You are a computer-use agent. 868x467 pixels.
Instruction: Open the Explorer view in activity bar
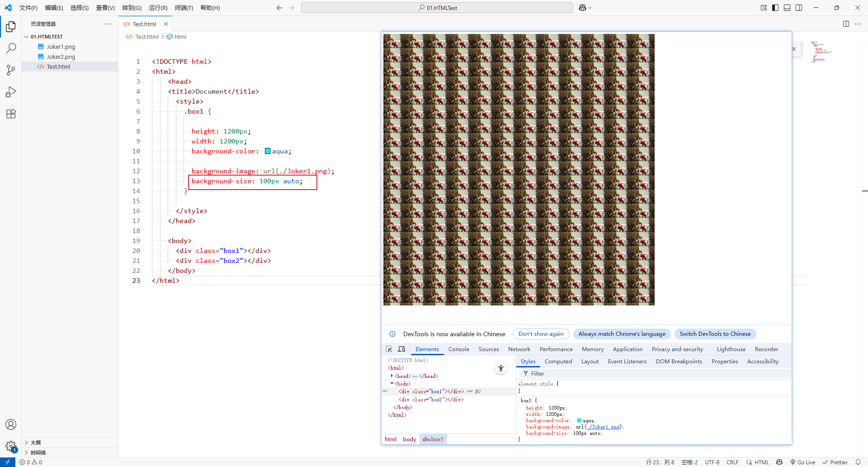(x=11, y=27)
